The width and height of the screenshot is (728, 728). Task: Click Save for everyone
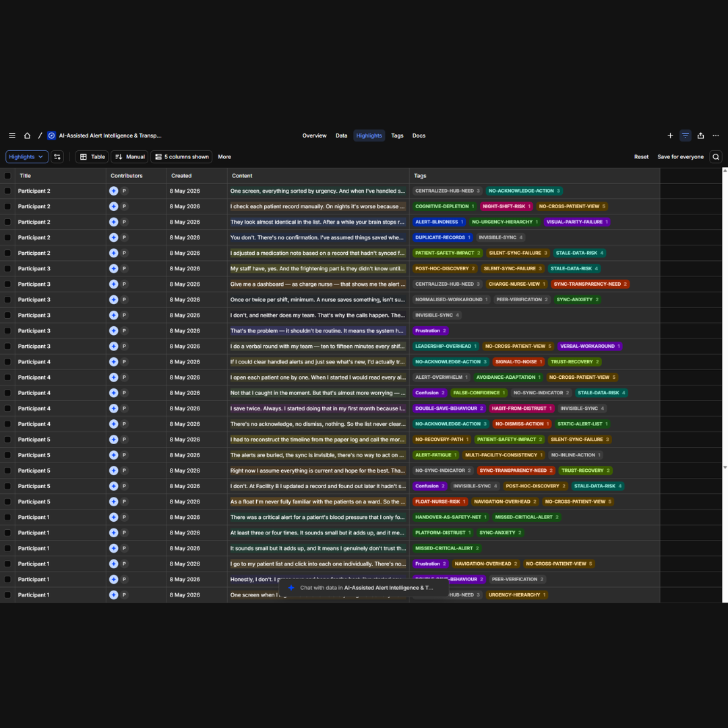coord(680,157)
